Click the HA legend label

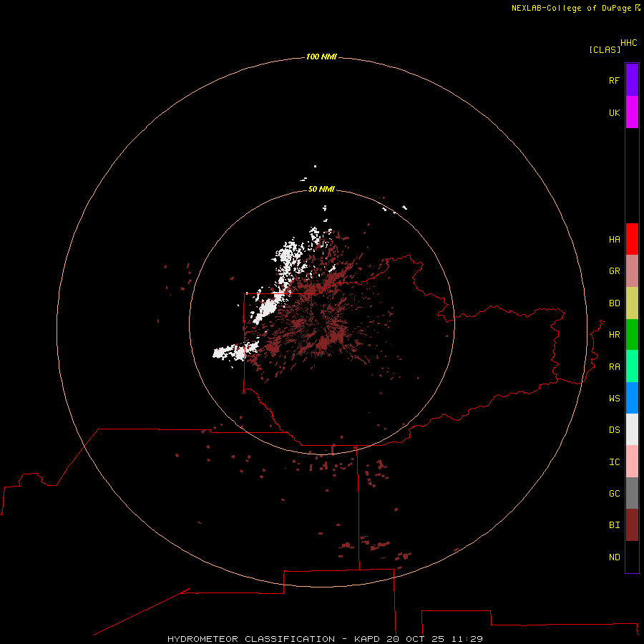tap(614, 240)
